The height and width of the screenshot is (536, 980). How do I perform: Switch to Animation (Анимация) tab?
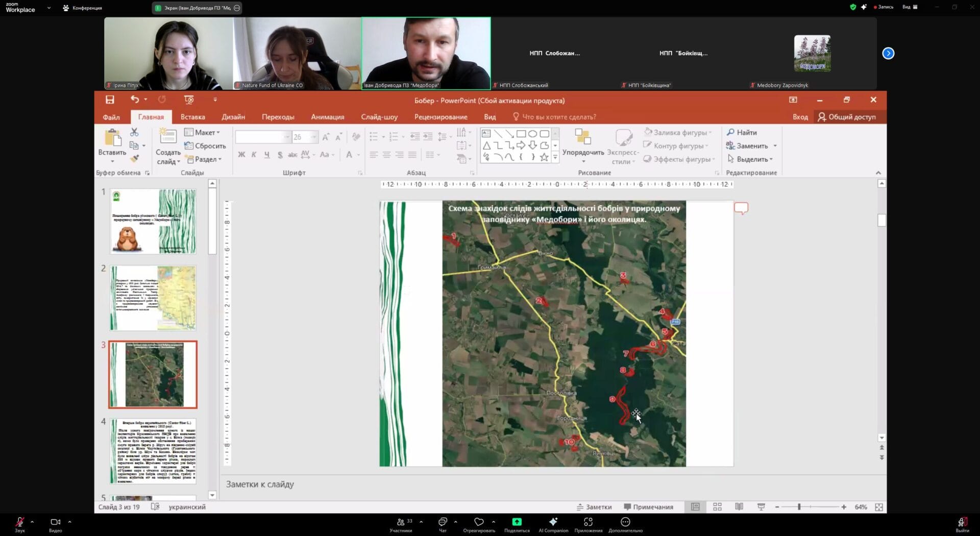click(327, 117)
